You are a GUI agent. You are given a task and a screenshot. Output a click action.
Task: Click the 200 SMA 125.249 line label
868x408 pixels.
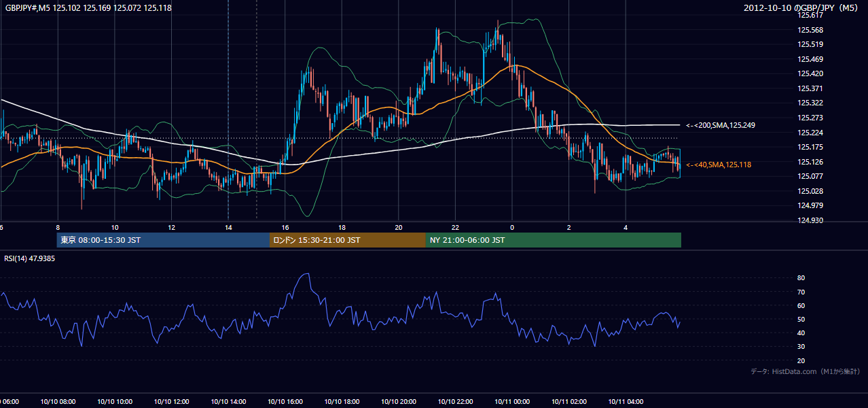(x=721, y=125)
